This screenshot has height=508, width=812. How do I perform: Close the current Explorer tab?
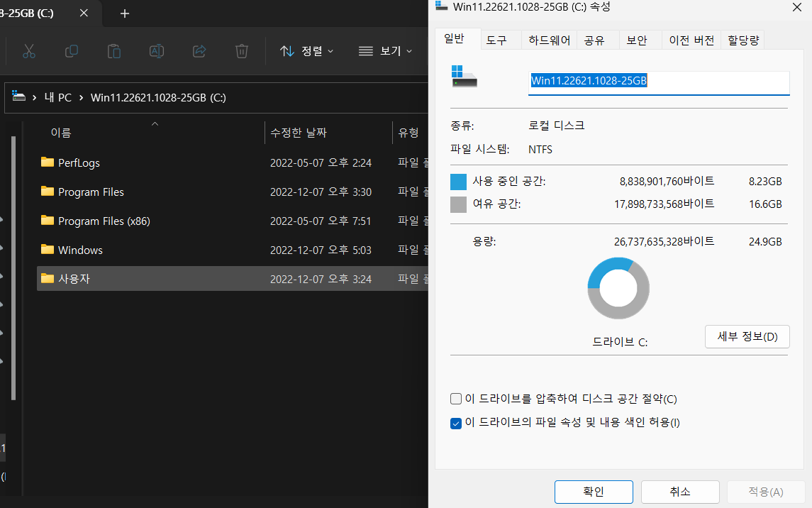84,13
